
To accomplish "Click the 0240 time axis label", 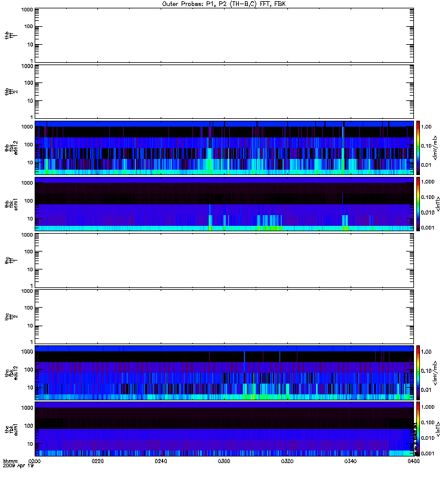I will point(161,461).
